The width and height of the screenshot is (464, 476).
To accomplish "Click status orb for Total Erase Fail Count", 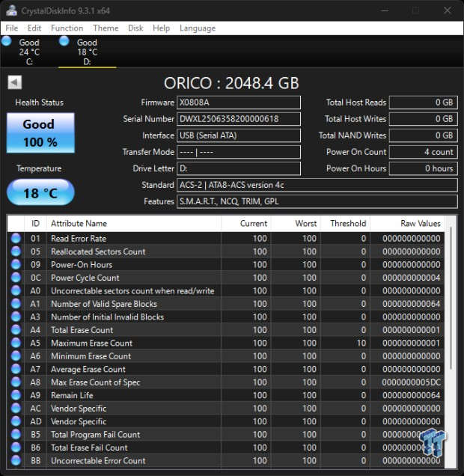I will (16, 447).
